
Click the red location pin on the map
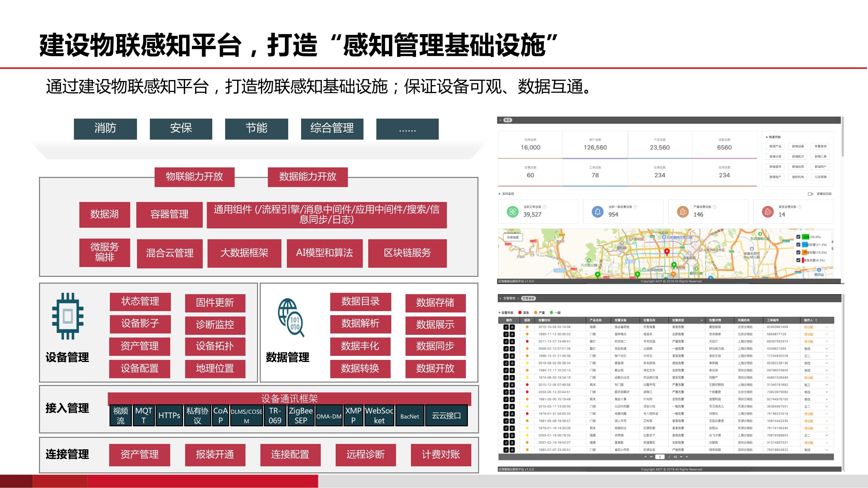(x=667, y=252)
